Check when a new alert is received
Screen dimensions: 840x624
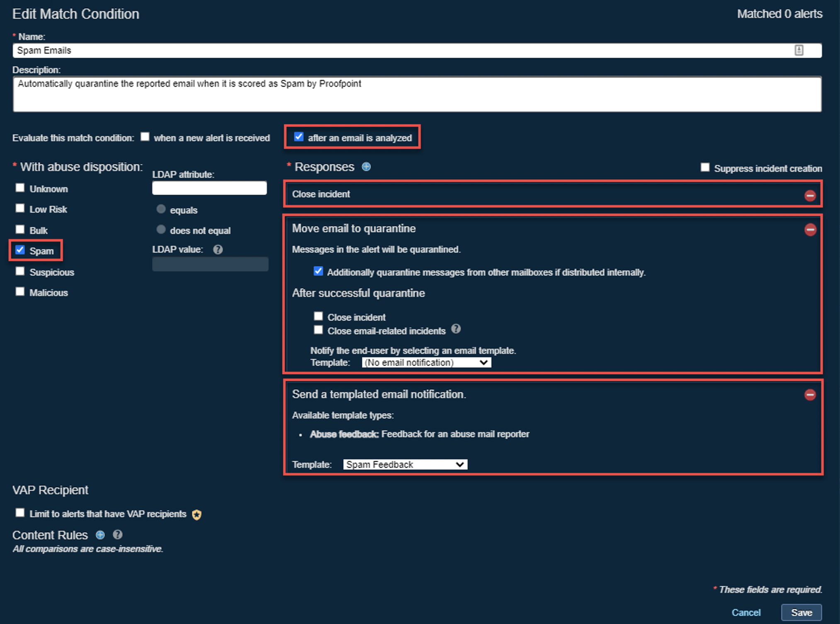(145, 137)
